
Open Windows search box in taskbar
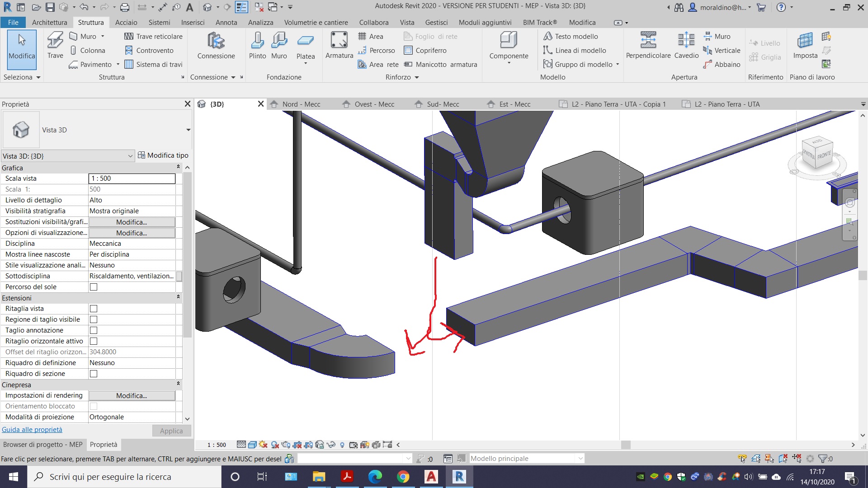point(124,477)
